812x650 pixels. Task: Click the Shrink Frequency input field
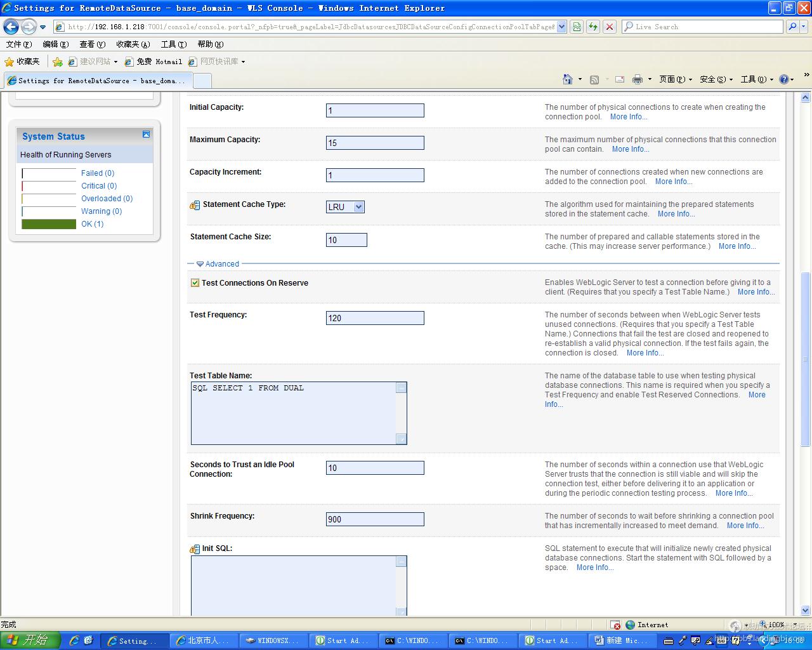pos(375,519)
